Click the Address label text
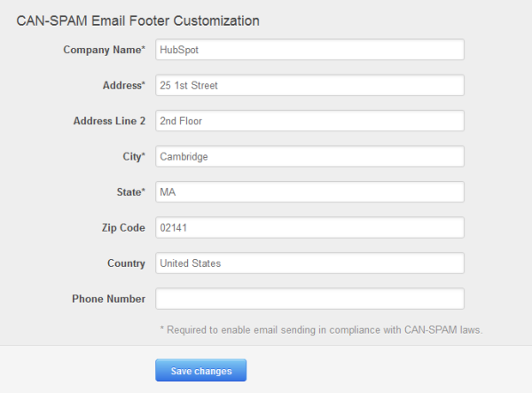Viewport: 532px width, 393px height. click(123, 85)
